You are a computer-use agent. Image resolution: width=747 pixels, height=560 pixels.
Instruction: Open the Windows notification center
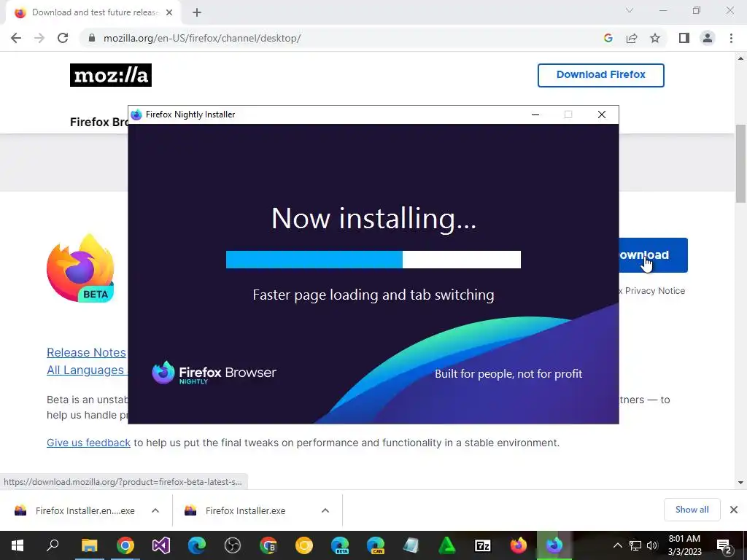pos(724,546)
